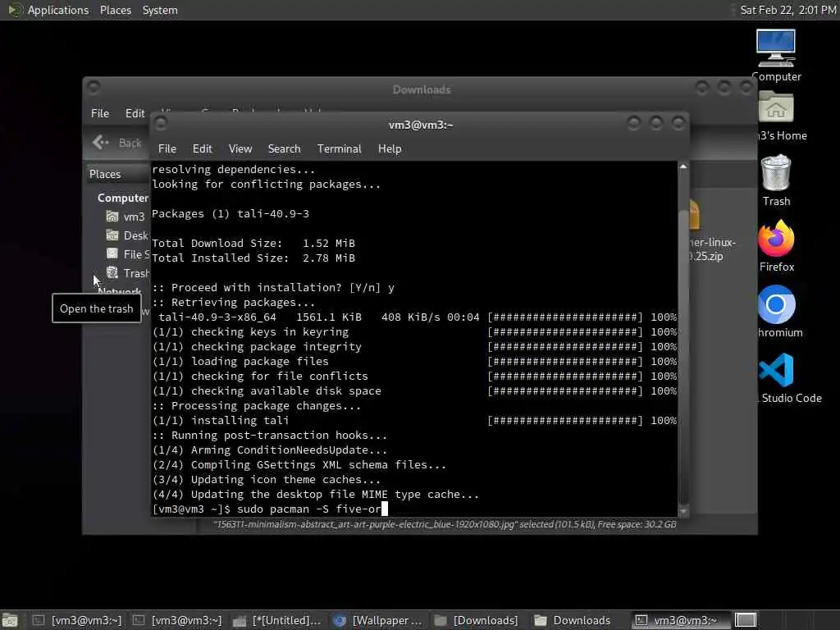This screenshot has height=630, width=840.
Task: Click 'Running post-transaction hooks' line
Action: pos(269,436)
